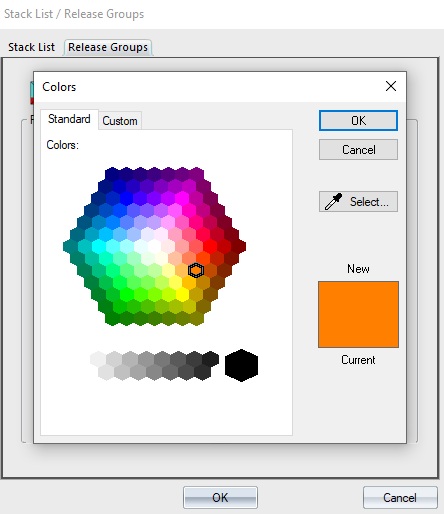Close the Colors dialog
444x514 pixels.
pyautogui.click(x=391, y=86)
